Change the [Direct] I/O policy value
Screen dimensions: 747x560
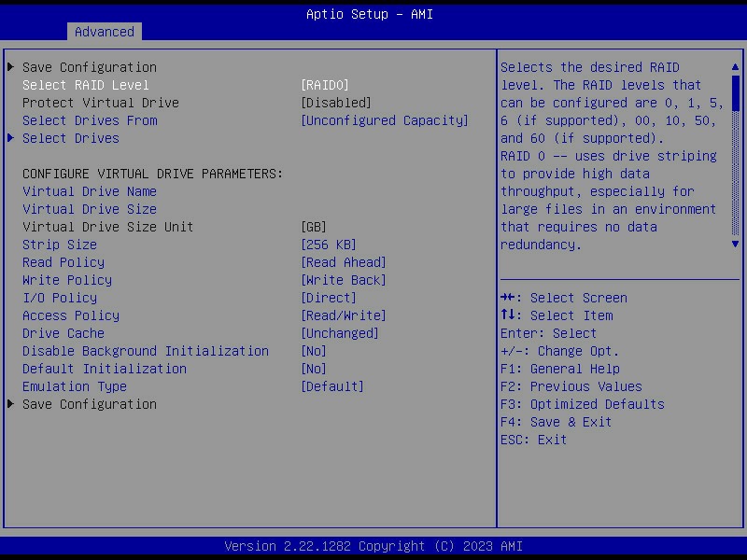click(x=329, y=298)
